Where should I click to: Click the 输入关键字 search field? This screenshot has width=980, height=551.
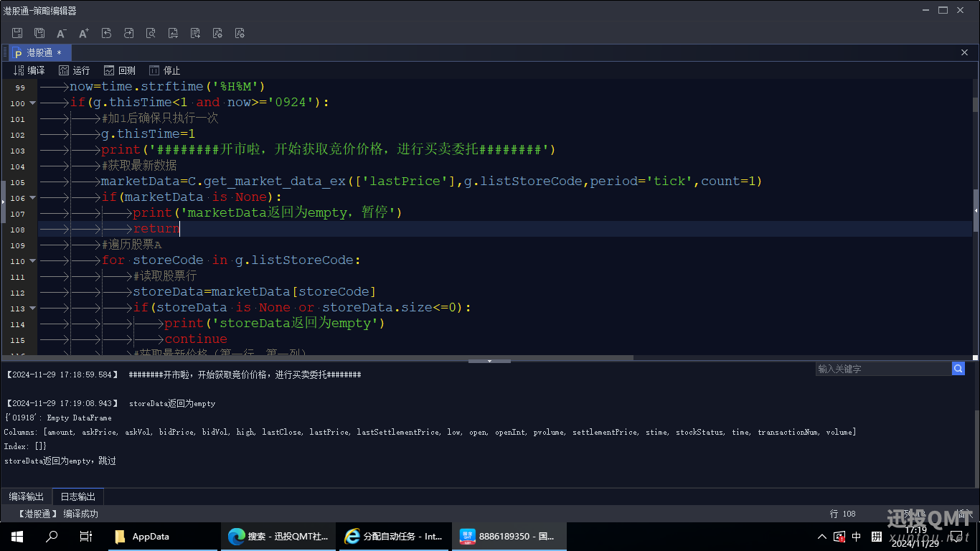point(883,369)
